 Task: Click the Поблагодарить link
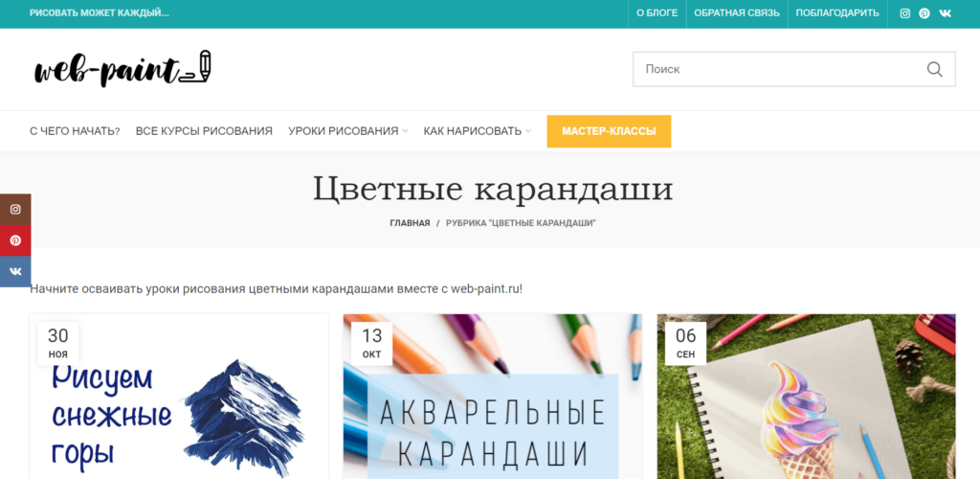[x=839, y=13]
